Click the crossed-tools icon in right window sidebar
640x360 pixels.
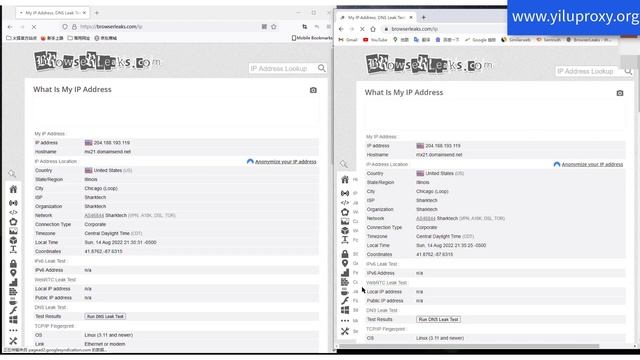pos(345,331)
